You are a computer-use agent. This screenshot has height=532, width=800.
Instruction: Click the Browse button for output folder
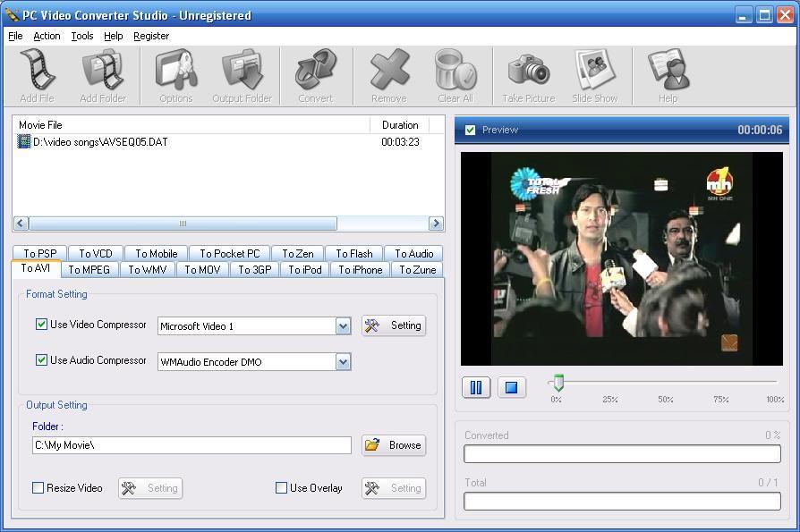pyautogui.click(x=394, y=444)
